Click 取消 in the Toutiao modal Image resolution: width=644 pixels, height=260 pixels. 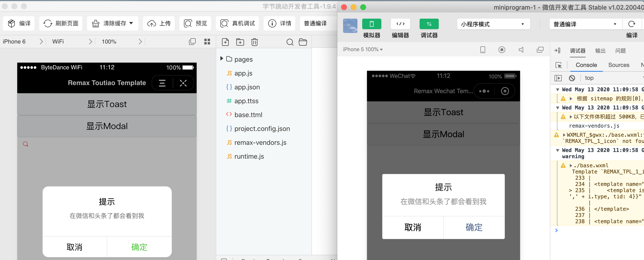click(74, 247)
